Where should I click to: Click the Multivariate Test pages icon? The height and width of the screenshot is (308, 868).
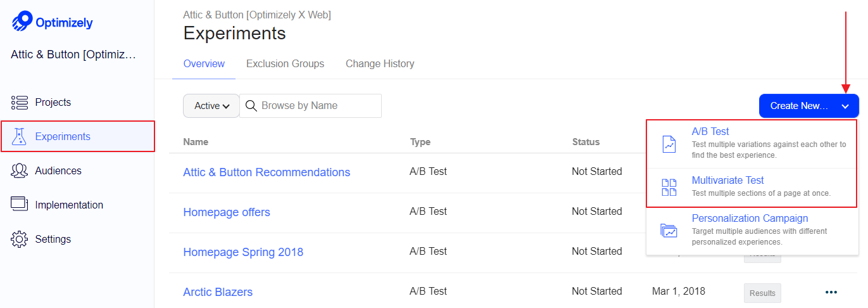669,188
